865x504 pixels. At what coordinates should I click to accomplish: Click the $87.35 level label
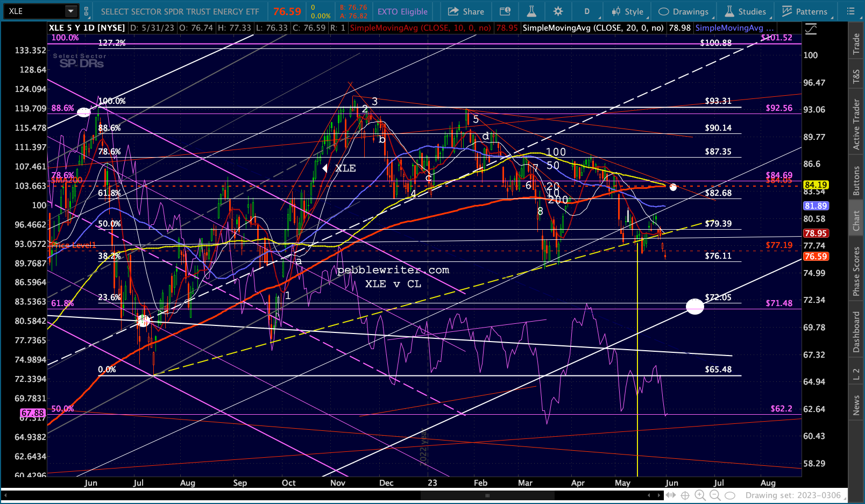pyautogui.click(x=718, y=152)
